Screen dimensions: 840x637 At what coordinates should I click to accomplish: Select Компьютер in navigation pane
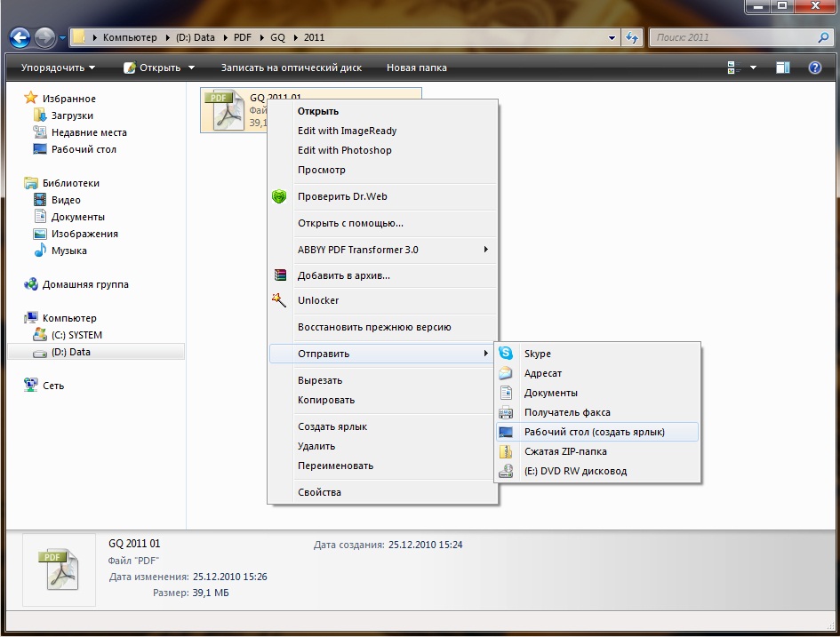point(69,318)
